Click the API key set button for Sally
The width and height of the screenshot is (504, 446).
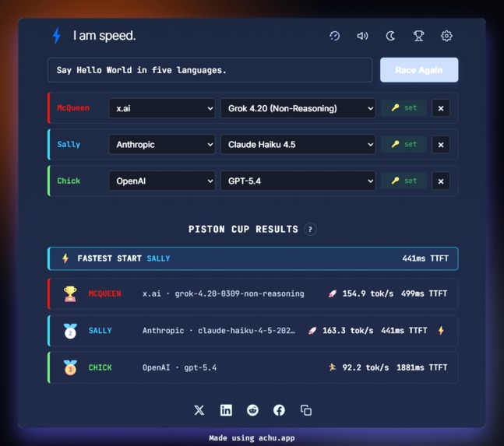click(x=404, y=144)
